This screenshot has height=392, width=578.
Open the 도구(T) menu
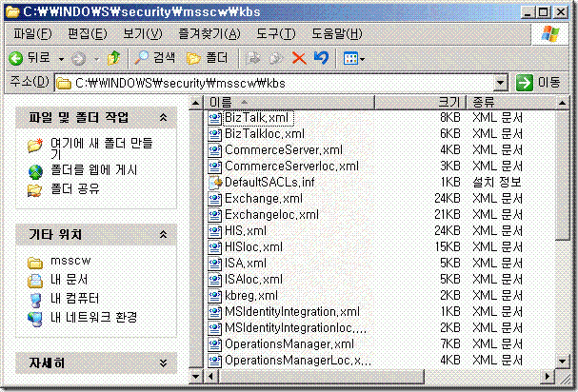276,34
